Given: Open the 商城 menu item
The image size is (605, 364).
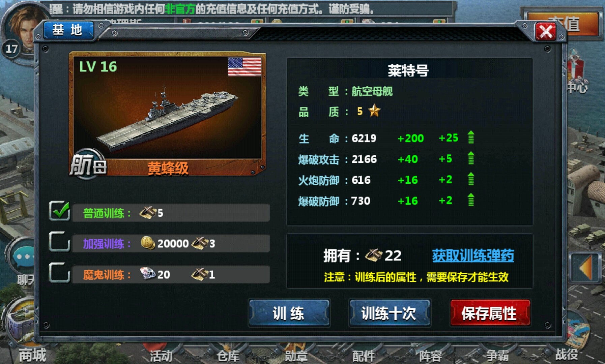Looking at the screenshot, I should (x=32, y=355).
